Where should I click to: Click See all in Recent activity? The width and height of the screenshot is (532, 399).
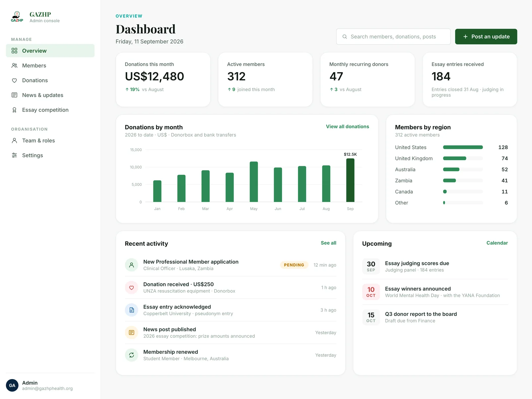tap(329, 243)
